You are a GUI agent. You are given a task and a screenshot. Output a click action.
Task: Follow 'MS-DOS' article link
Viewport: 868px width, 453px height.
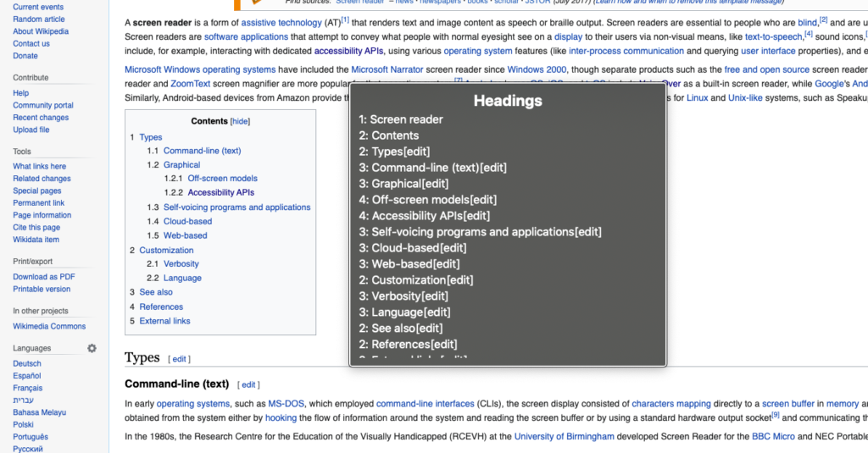click(x=287, y=404)
